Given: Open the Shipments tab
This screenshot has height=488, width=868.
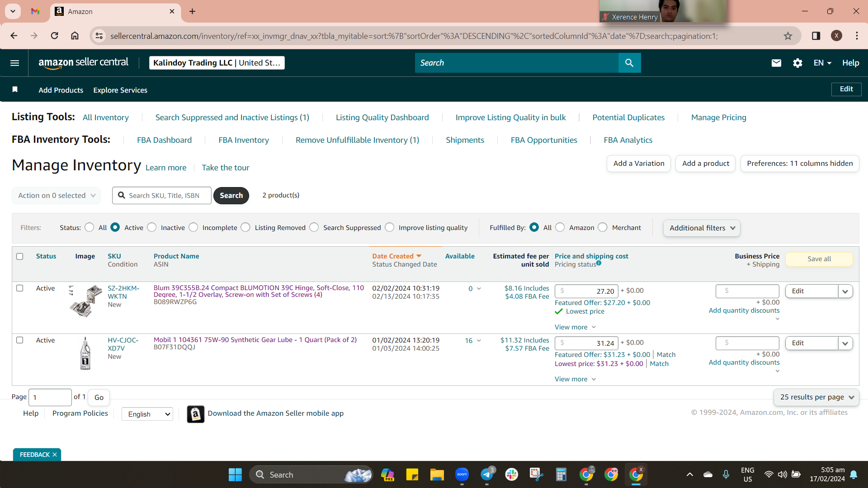Looking at the screenshot, I should point(465,140).
